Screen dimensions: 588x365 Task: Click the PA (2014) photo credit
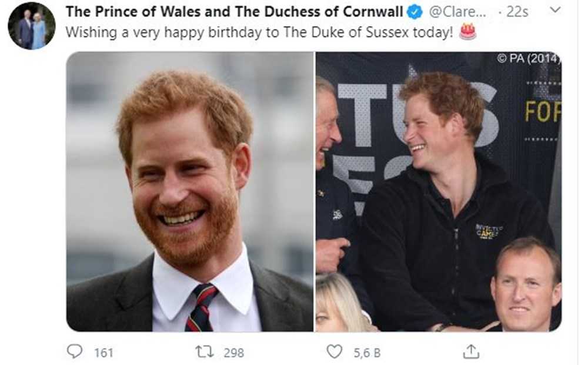tap(529, 58)
